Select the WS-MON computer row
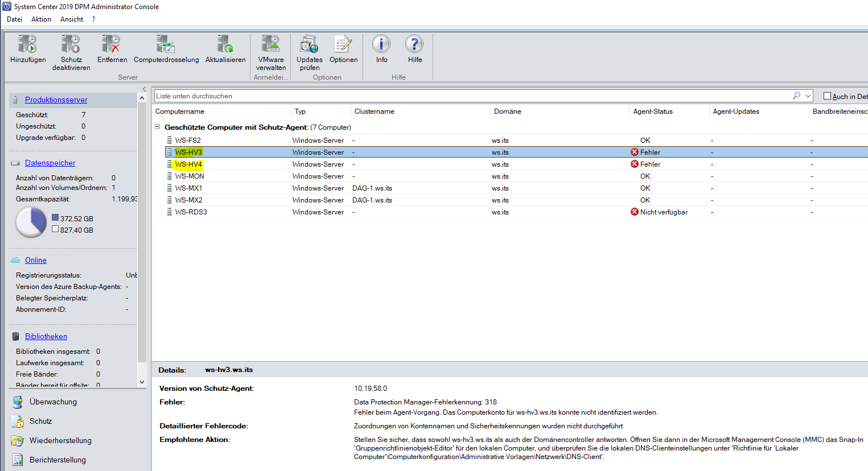The height and width of the screenshot is (471, 868). pyautogui.click(x=516, y=176)
